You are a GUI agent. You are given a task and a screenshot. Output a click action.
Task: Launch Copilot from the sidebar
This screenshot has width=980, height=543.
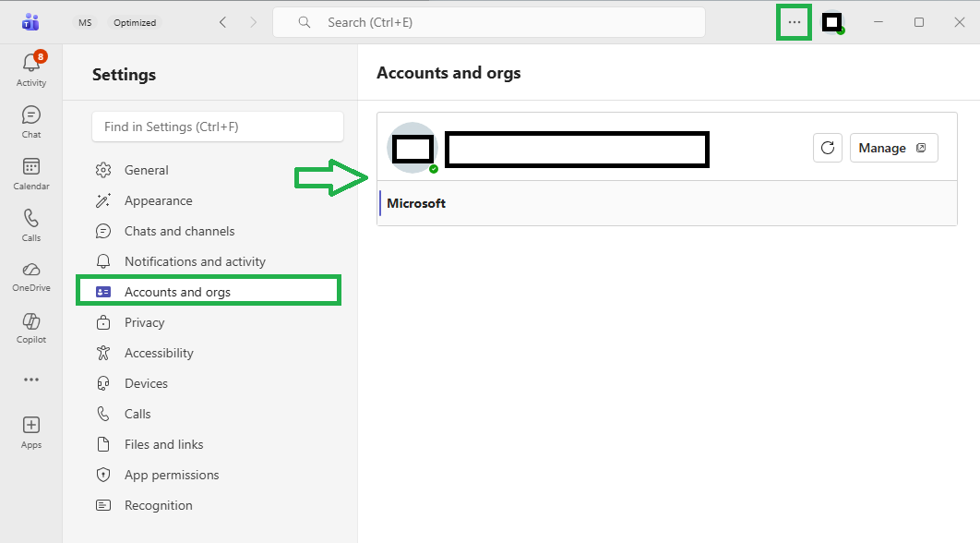coord(31,329)
